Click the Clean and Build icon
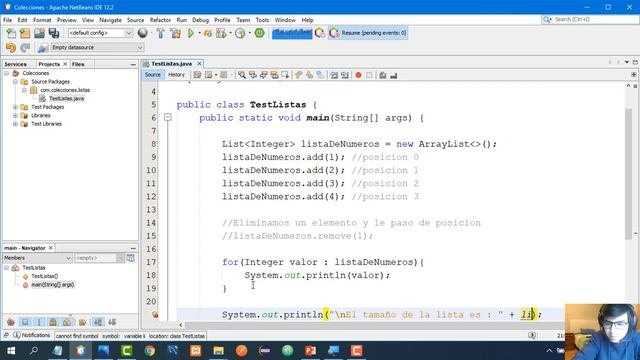 click(x=176, y=33)
